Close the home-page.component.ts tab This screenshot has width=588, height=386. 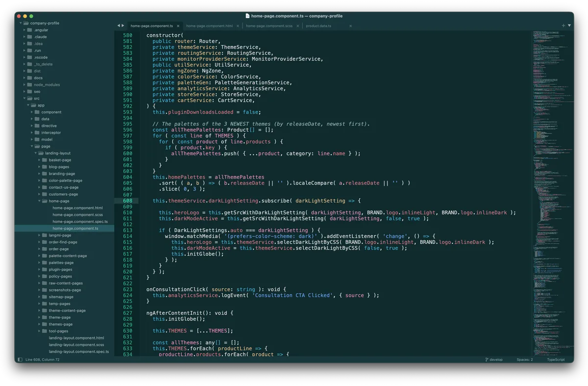pyautogui.click(x=178, y=26)
